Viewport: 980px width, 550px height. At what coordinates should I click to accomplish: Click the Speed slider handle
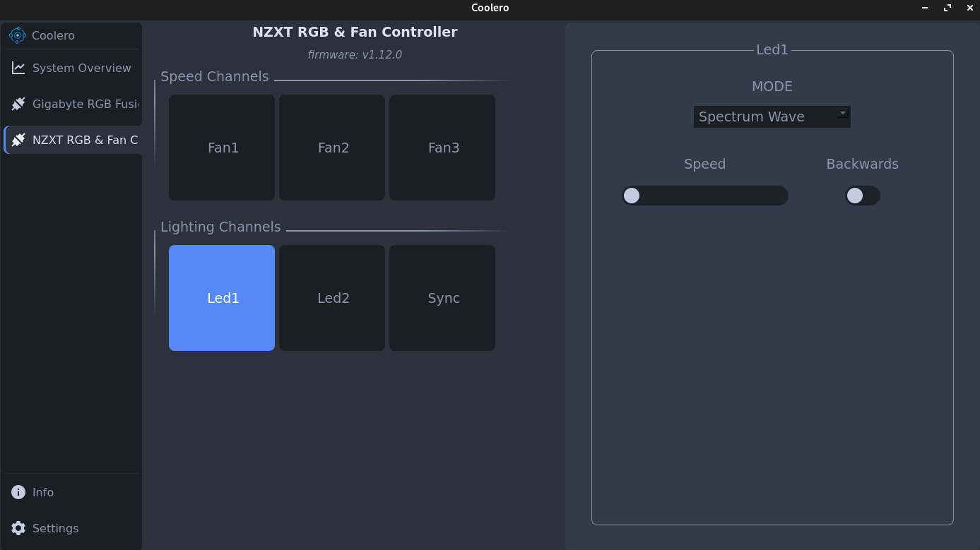pos(632,196)
